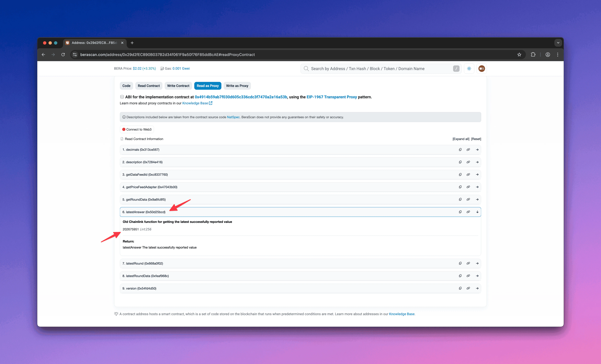The width and height of the screenshot is (601, 364).
Task: Collapse the latestAnswer section arrow
Action: coord(477,212)
